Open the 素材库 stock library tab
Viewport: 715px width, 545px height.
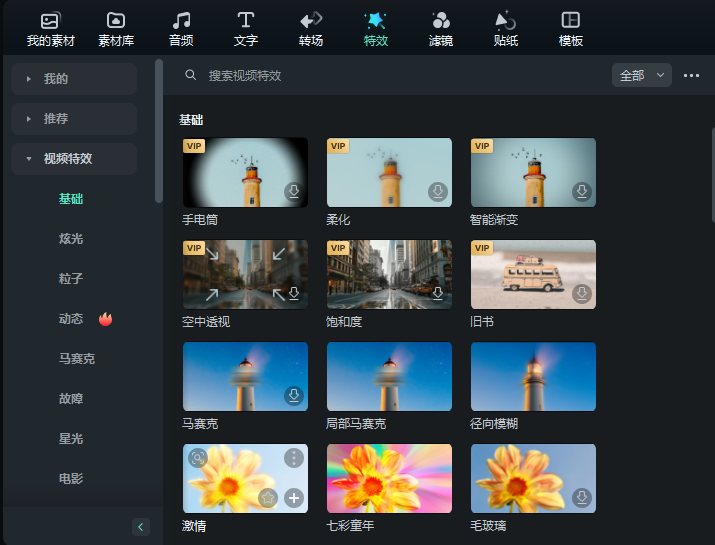[x=116, y=30]
